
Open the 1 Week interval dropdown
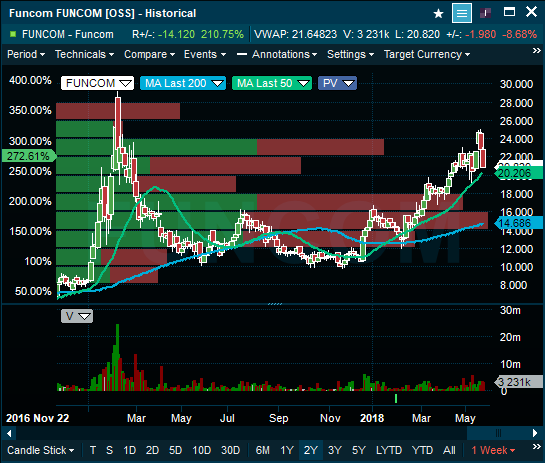point(493,450)
